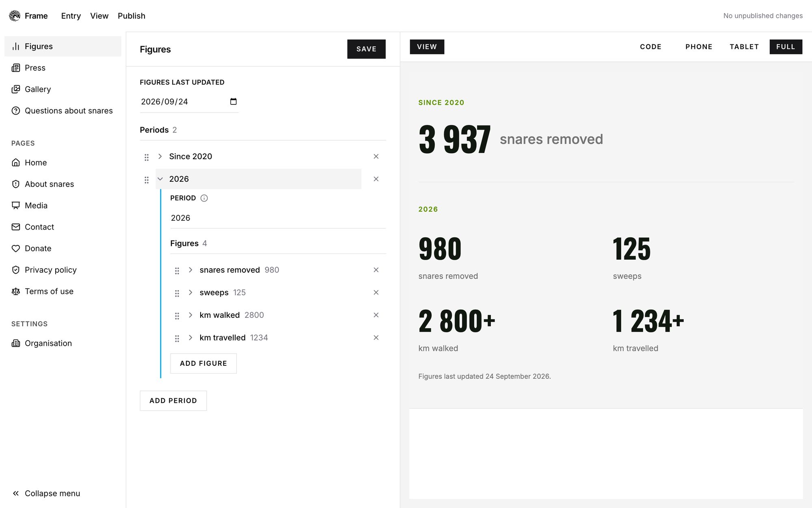Grab the drag handle for km travelled

pyautogui.click(x=177, y=339)
